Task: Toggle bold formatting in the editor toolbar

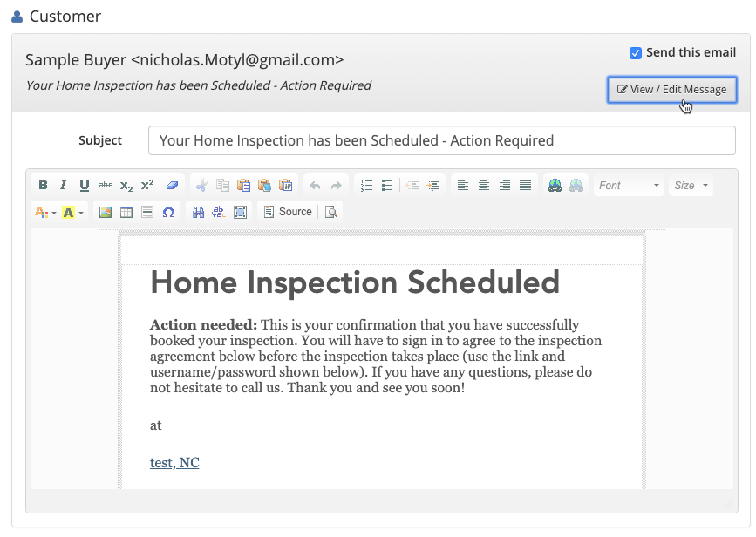Action: [x=43, y=186]
